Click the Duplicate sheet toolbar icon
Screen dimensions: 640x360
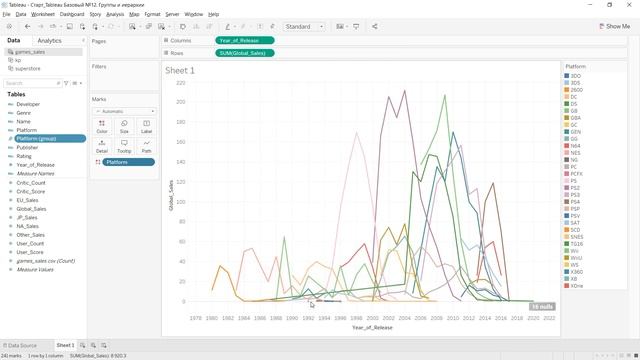pyautogui.click(x=149, y=27)
